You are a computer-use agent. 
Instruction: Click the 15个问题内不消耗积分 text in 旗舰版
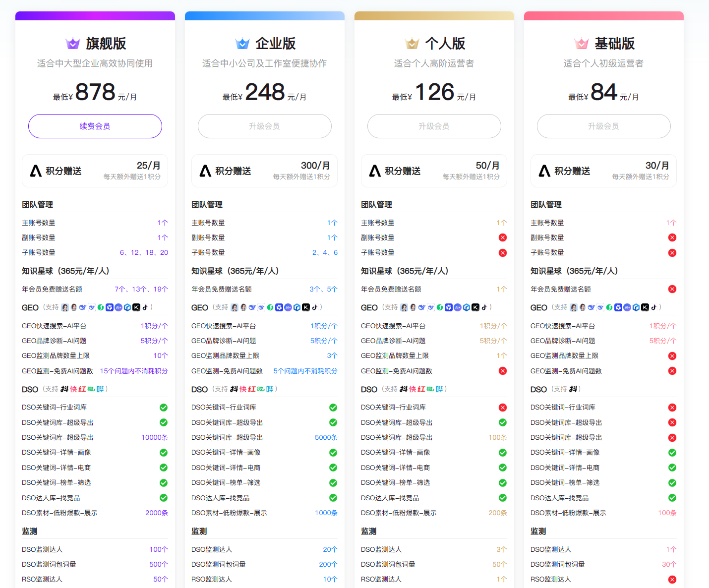(x=134, y=371)
